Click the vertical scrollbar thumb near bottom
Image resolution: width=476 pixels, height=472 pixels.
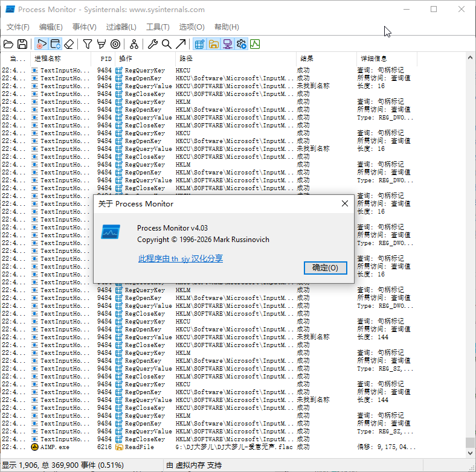coord(470,442)
